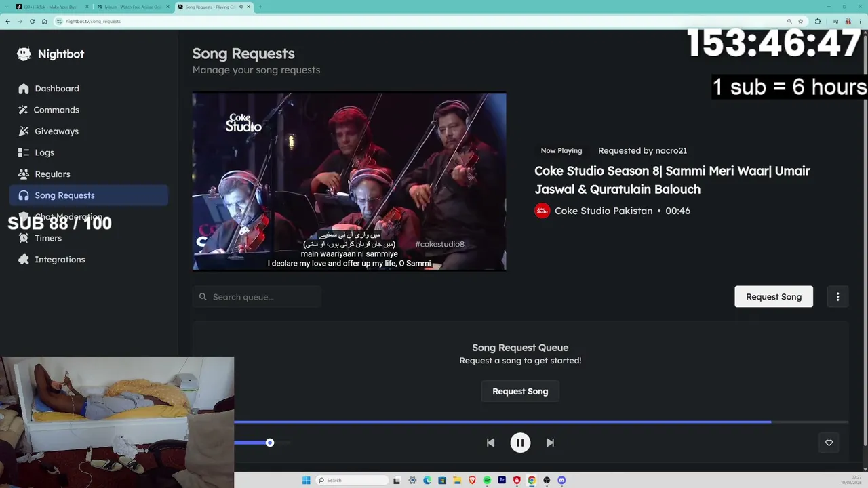This screenshot has width=868, height=488.
Task: Skip to the next song
Action: [x=550, y=443]
